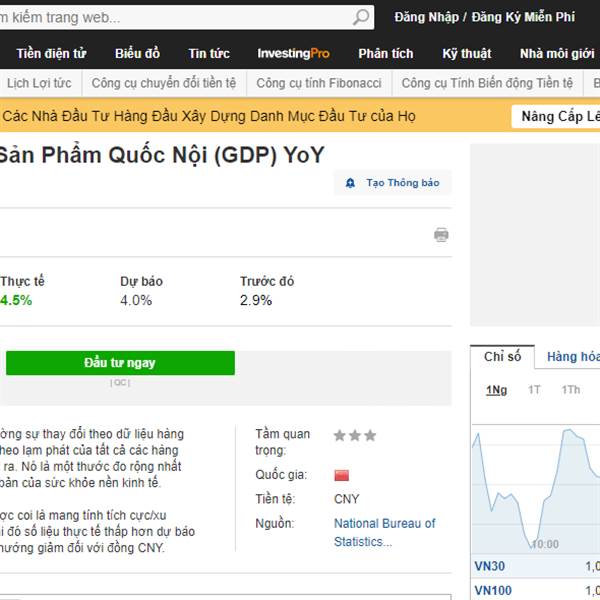Click the print page icon
The height and width of the screenshot is (600, 600).
[x=441, y=235]
